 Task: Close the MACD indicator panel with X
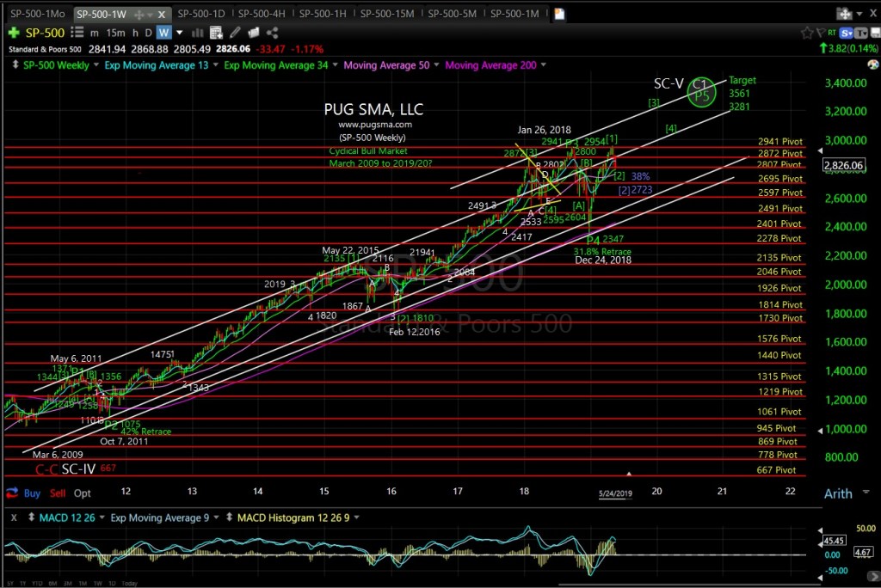coord(14,518)
